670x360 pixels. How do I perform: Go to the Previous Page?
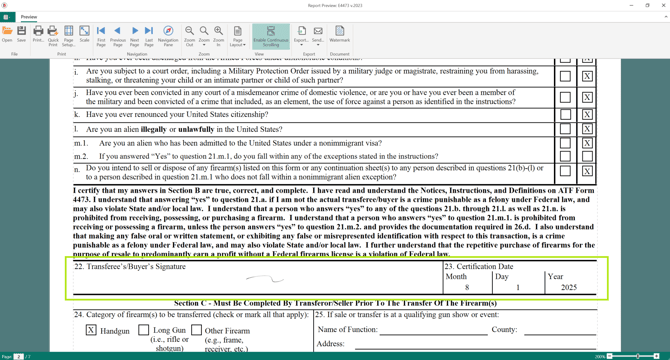tap(118, 36)
